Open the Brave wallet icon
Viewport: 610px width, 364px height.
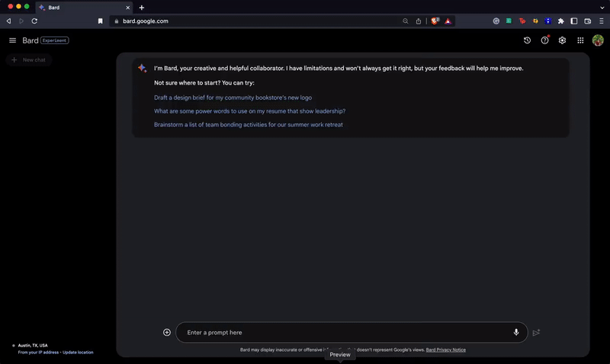pyautogui.click(x=587, y=21)
